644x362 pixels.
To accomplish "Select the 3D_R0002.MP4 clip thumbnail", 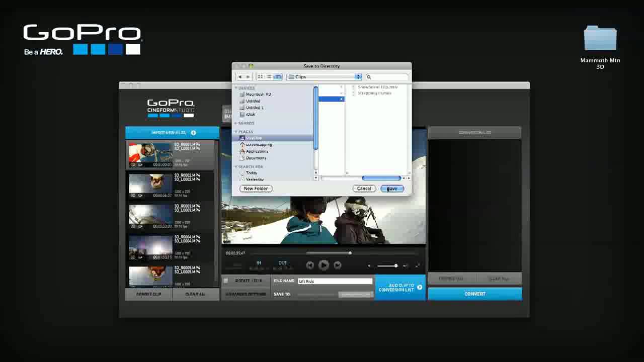I will pyautogui.click(x=150, y=186).
